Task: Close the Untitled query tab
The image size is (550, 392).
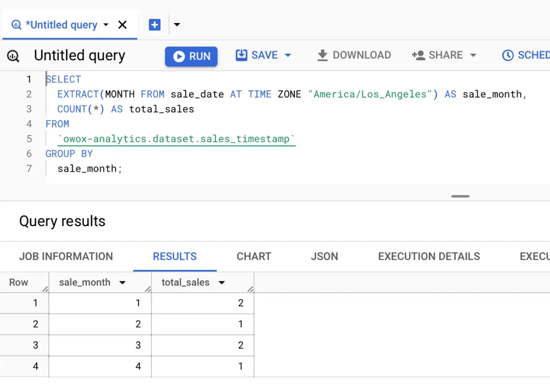Action: 123,25
